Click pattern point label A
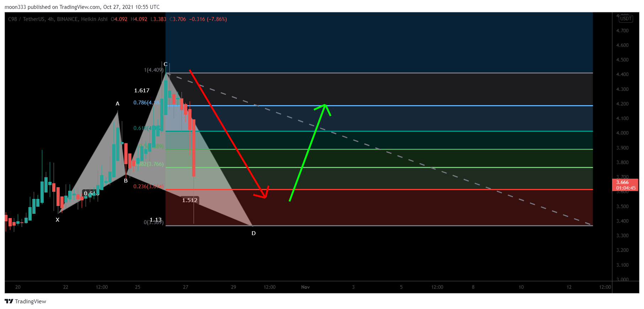Viewport: 644px width, 309px height. click(118, 104)
